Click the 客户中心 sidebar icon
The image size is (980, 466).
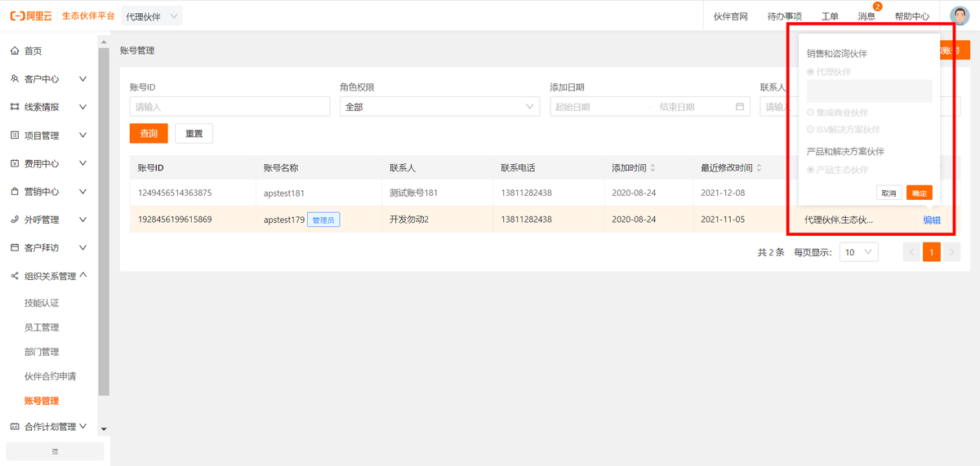[x=15, y=79]
